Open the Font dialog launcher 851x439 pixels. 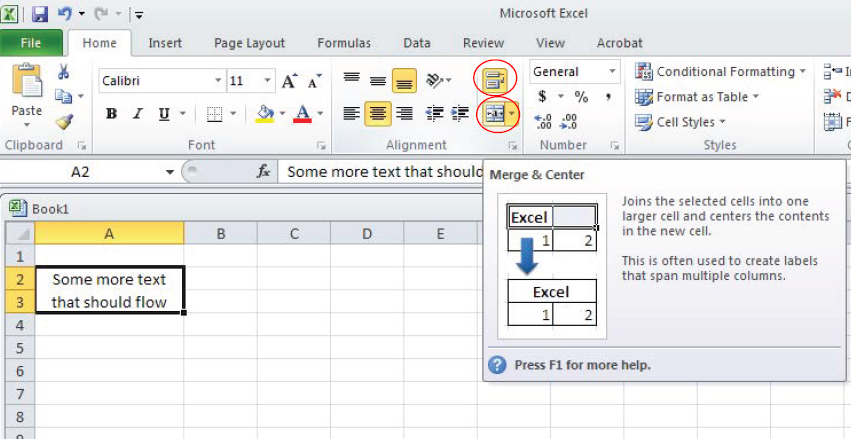pos(321,145)
